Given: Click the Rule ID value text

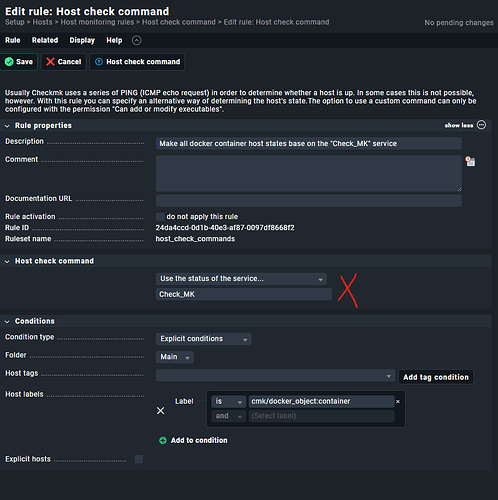Looking at the screenshot, I should (x=225, y=228).
